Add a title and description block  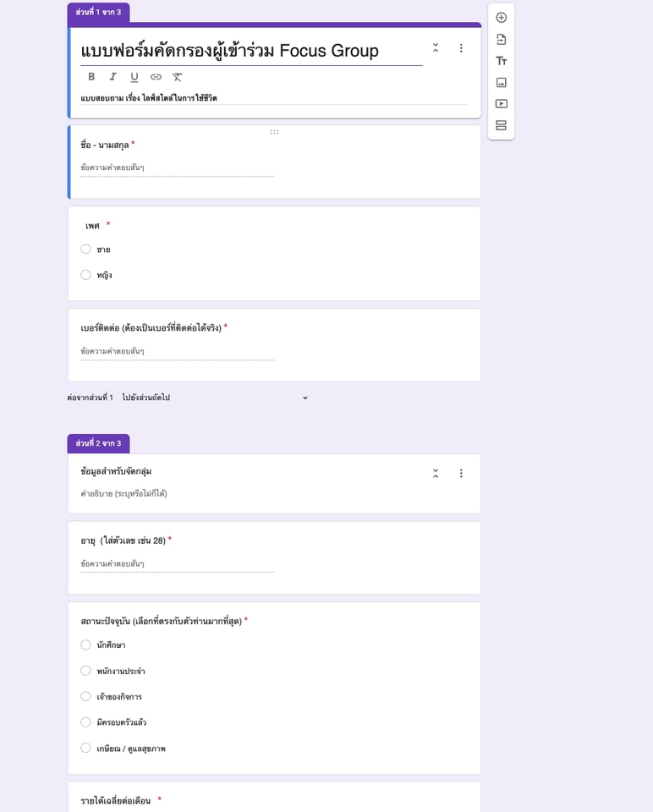pos(502,61)
